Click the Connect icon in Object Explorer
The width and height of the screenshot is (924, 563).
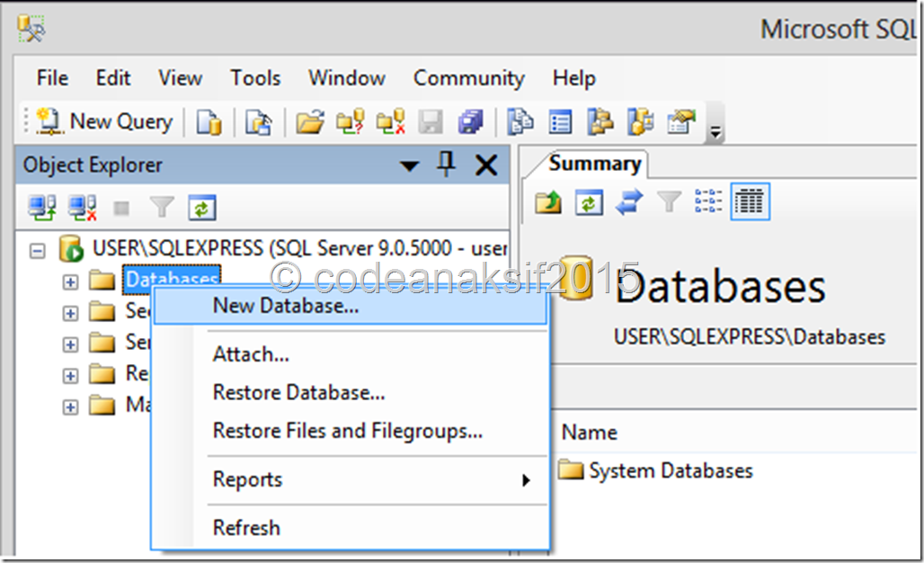42,208
